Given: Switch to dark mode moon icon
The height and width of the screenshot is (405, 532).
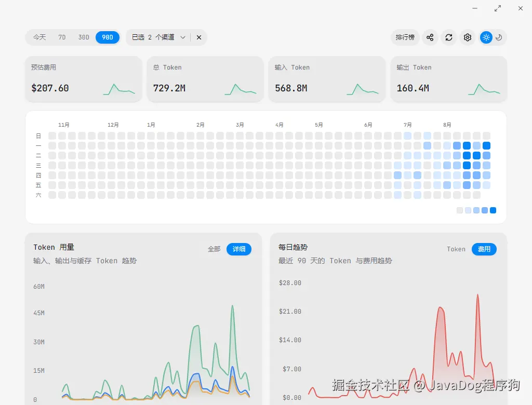Looking at the screenshot, I should tap(499, 37).
